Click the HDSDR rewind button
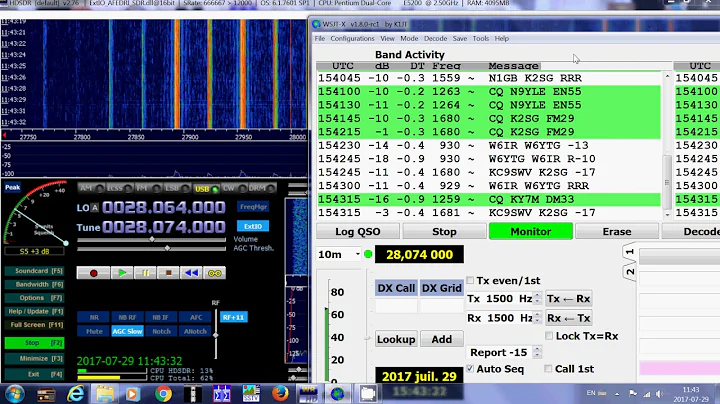This screenshot has width=720, height=404. pyautogui.click(x=191, y=273)
